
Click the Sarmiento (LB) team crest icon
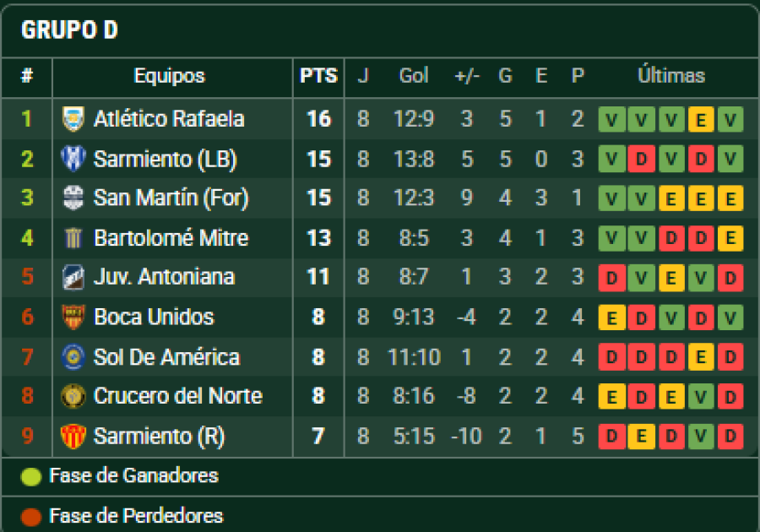[73, 159]
